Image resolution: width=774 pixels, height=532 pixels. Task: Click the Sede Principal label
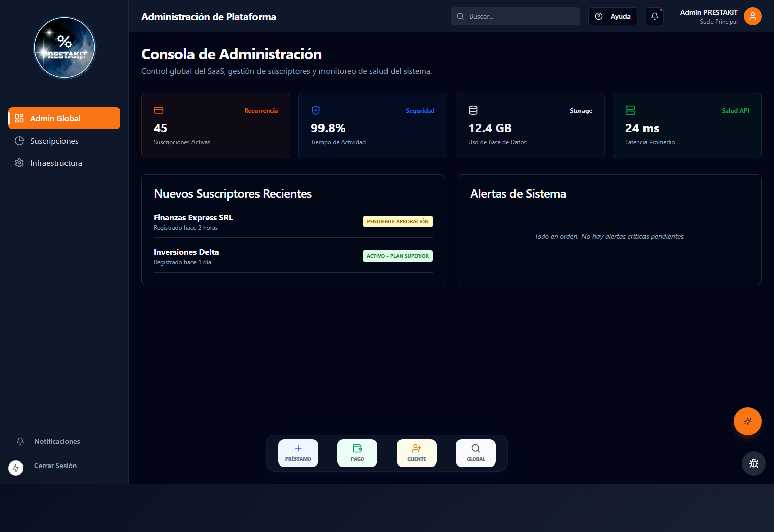[x=719, y=22]
